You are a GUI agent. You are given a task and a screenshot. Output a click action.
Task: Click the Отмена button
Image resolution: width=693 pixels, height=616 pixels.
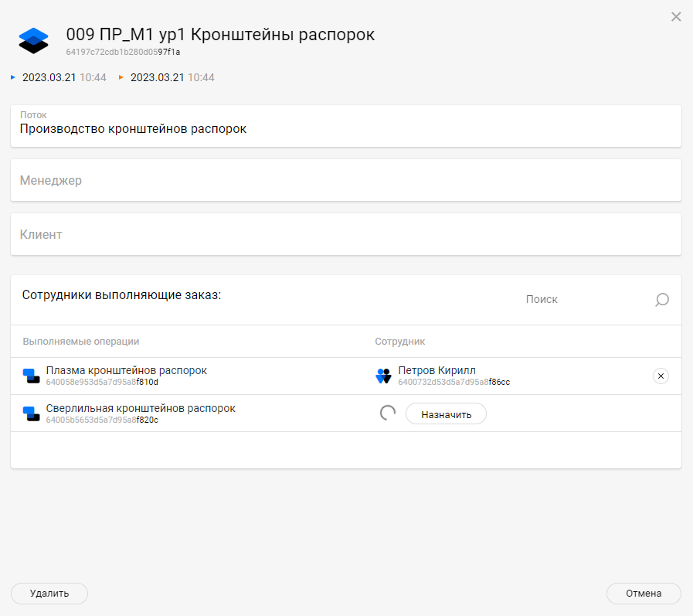click(x=644, y=594)
